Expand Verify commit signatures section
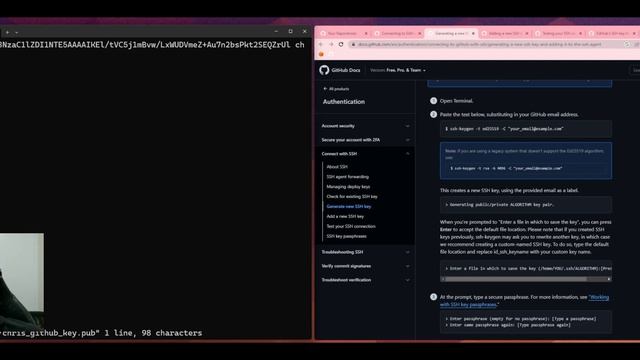 point(365,266)
